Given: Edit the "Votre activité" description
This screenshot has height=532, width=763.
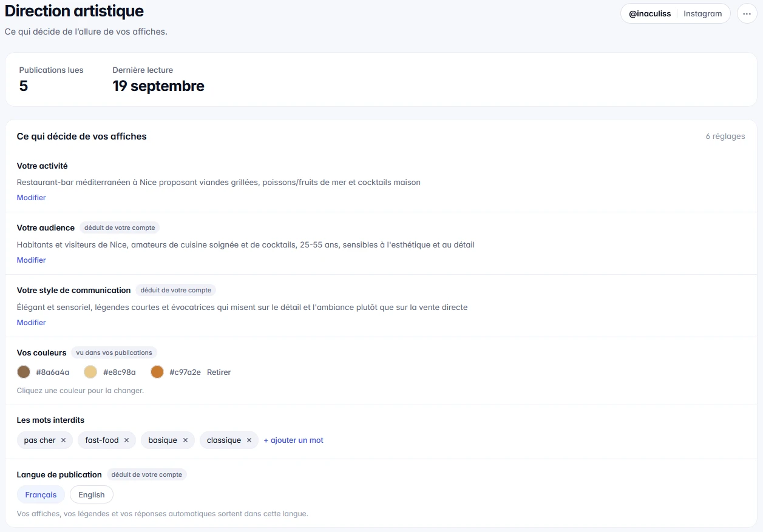Looking at the screenshot, I should click(31, 198).
